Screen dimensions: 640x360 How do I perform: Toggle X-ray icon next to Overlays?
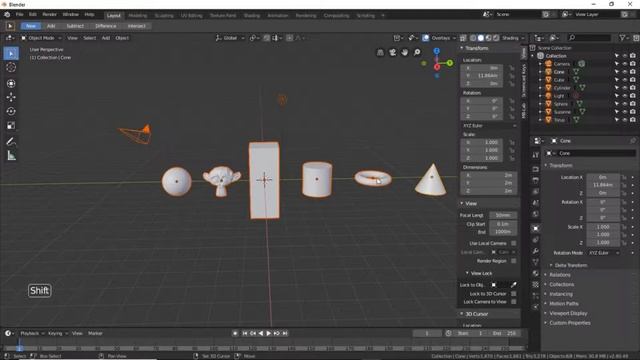[x=463, y=38]
